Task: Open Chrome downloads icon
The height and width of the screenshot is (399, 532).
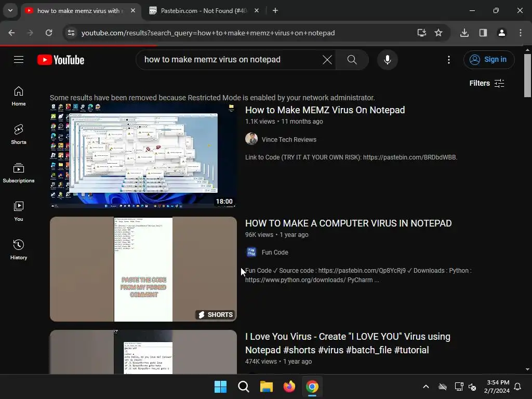Action: click(x=464, y=33)
